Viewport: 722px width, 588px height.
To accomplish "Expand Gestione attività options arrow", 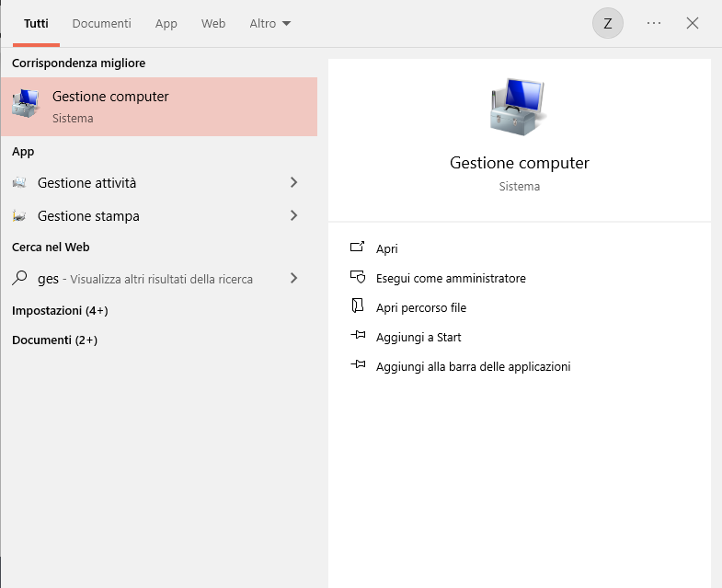I will pos(293,183).
